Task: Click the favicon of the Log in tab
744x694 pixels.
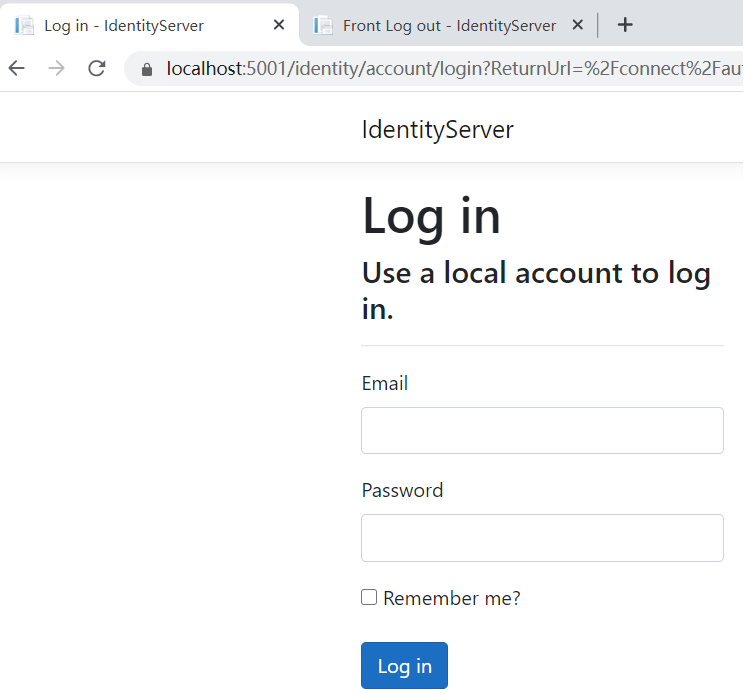Action: (x=24, y=25)
